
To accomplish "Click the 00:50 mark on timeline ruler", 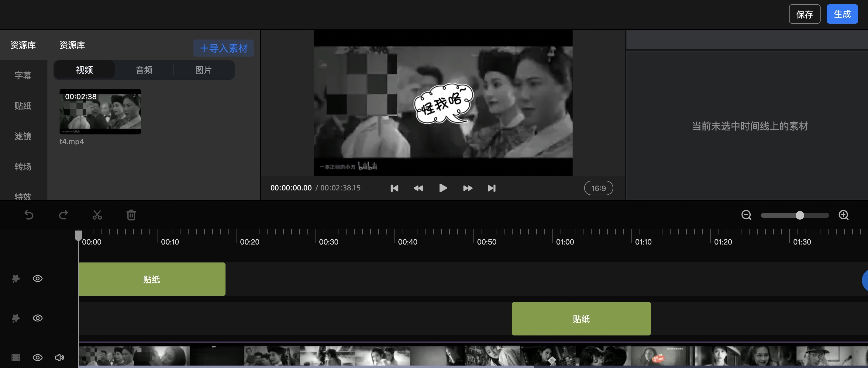I will click(x=487, y=242).
